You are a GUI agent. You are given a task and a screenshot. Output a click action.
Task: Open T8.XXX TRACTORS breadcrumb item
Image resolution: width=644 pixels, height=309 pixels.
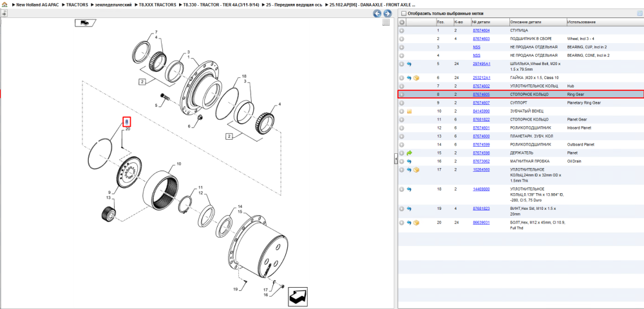click(158, 5)
